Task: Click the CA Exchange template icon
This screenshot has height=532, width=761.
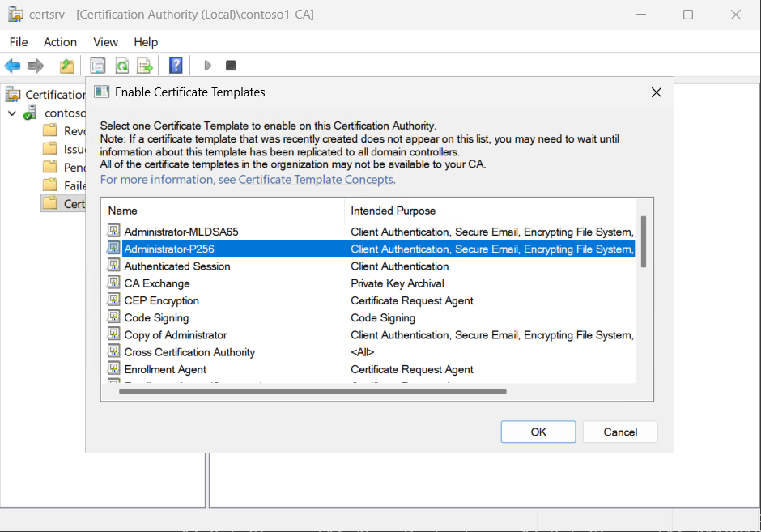Action: (x=113, y=283)
